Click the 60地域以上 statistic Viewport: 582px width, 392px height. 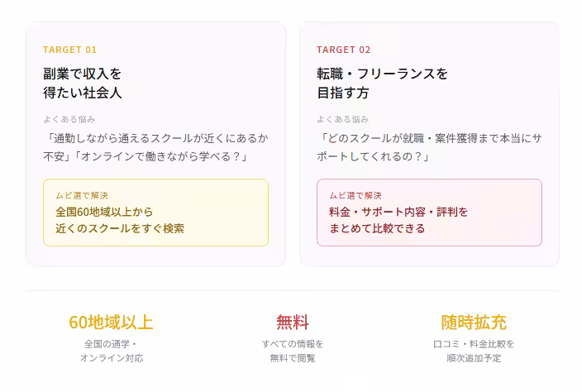tap(111, 322)
